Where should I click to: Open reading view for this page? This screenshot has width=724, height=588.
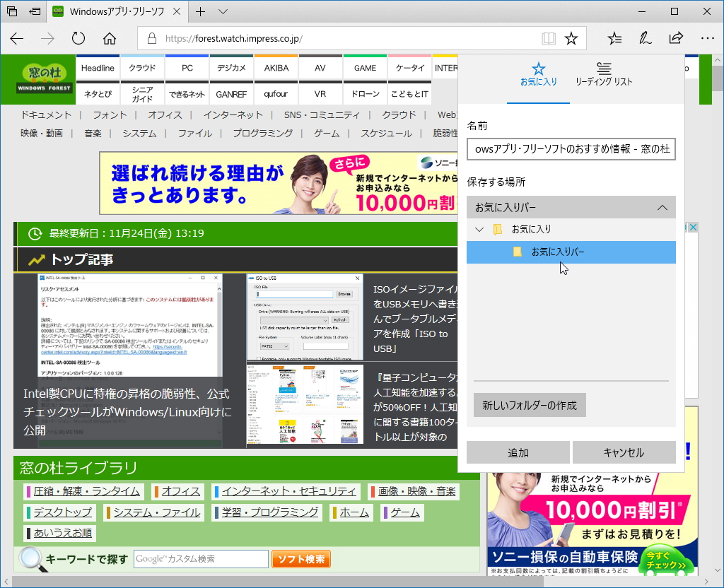549,39
